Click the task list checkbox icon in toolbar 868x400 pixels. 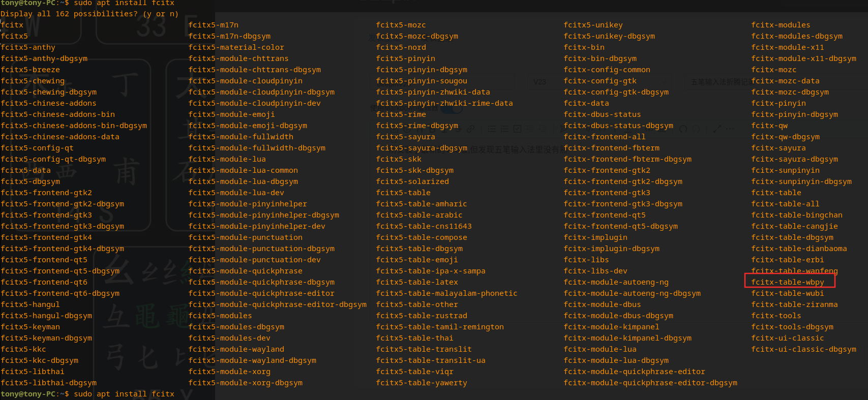[517, 129]
